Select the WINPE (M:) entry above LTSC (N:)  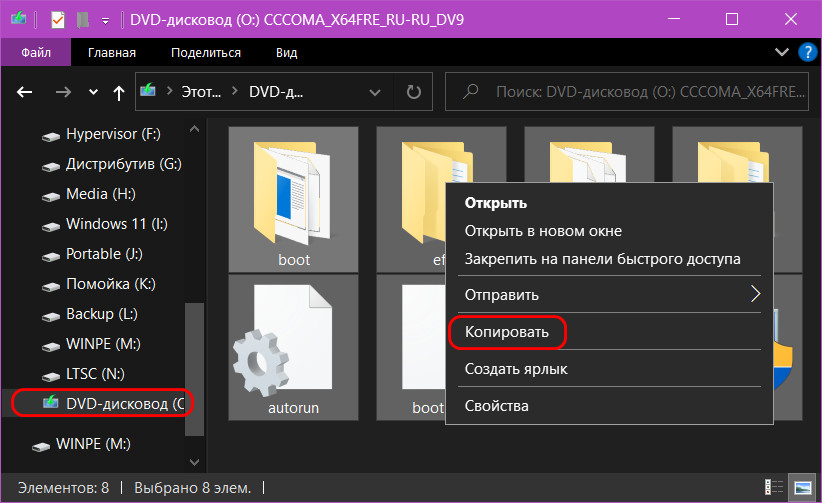[x=101, y=344]
